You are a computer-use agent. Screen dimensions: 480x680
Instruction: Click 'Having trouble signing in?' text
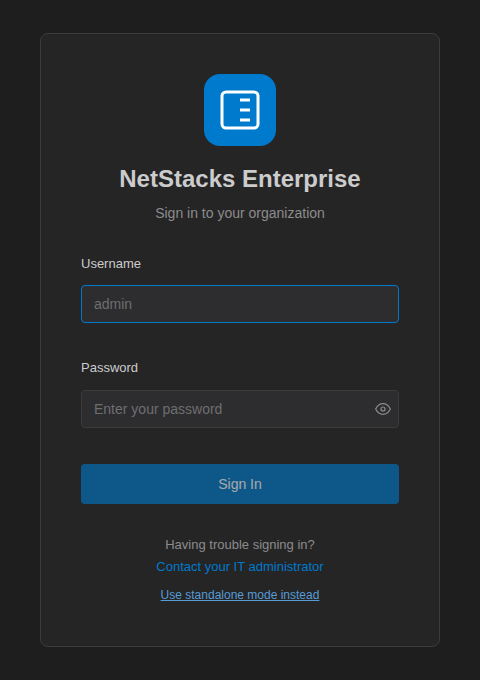point(240,545)
